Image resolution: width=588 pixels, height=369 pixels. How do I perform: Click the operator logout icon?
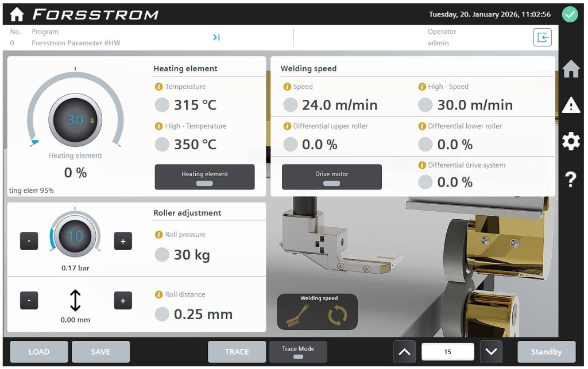[542, 38]
